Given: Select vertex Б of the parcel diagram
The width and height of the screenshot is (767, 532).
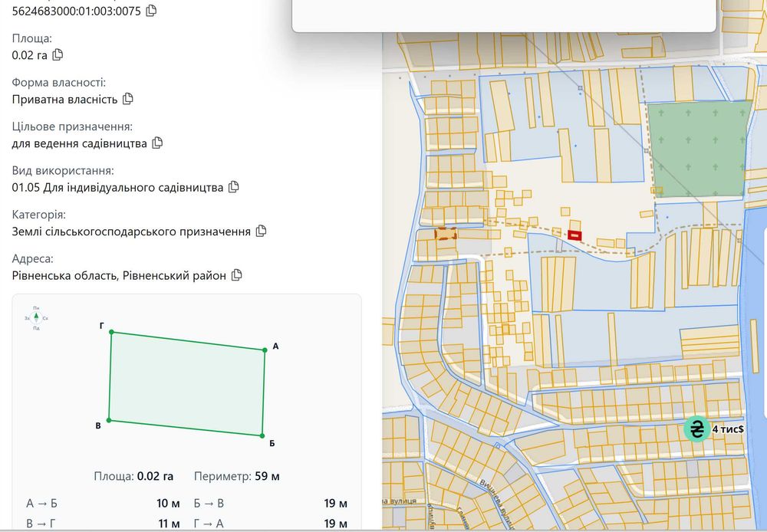Looking at the screenshot, I should pyautogui.click(x=262, y=435).
